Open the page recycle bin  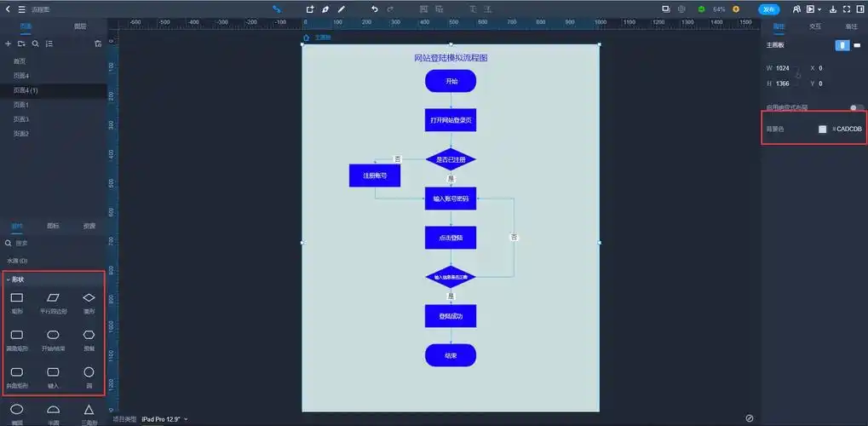point(98,43)
